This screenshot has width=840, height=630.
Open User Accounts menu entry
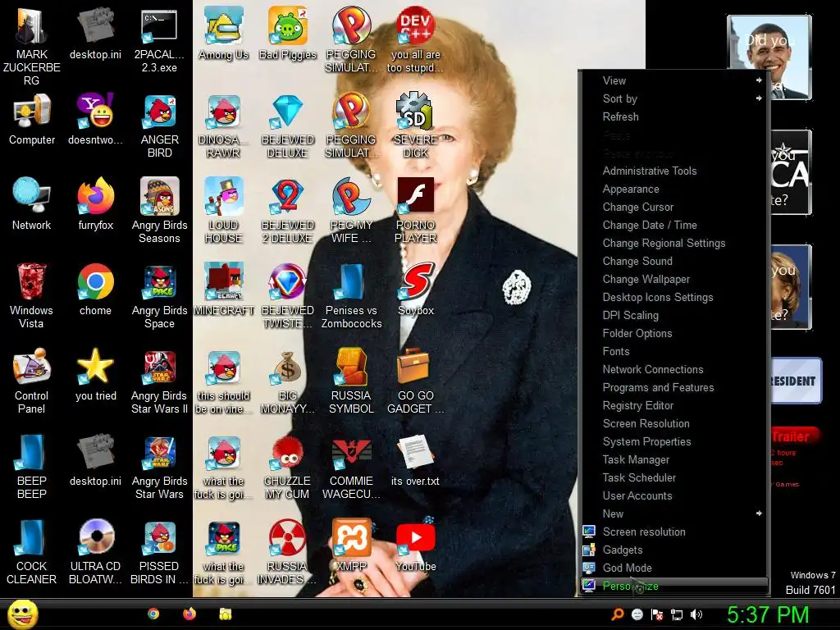coord(674,495)
